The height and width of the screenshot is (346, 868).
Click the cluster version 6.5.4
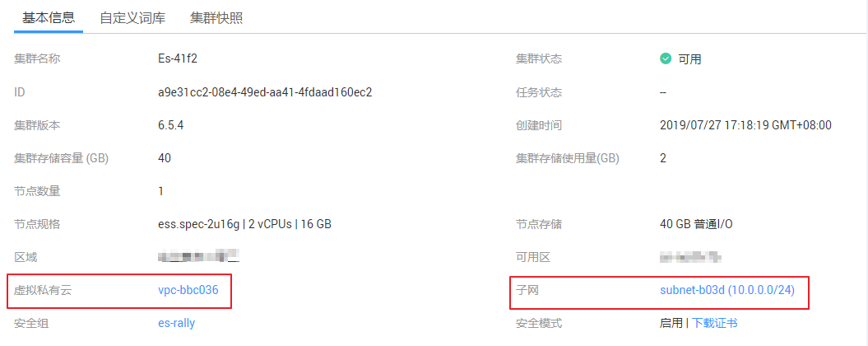[x=171, y=125]
